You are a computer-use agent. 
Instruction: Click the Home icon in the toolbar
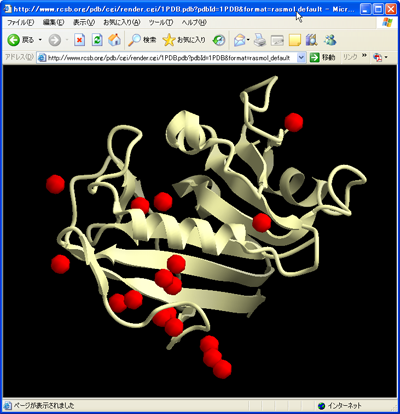coord(115,40)
